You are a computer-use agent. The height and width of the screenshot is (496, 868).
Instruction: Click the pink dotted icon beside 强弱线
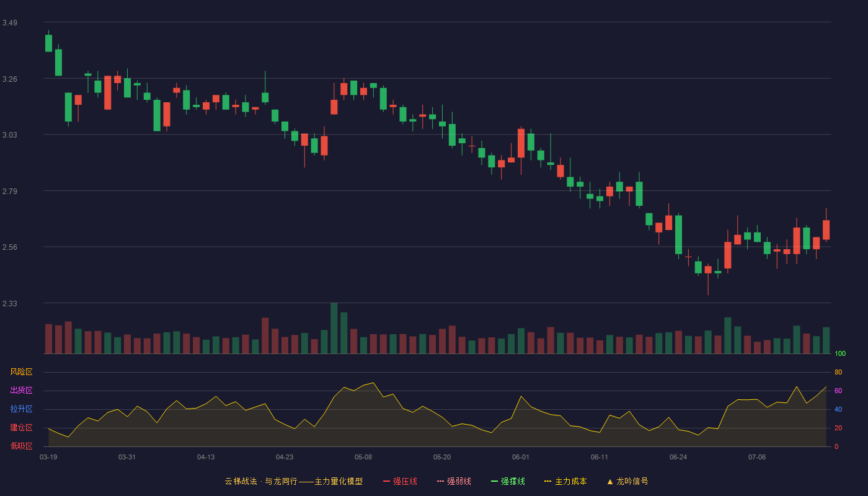click(x=441, y=481)
